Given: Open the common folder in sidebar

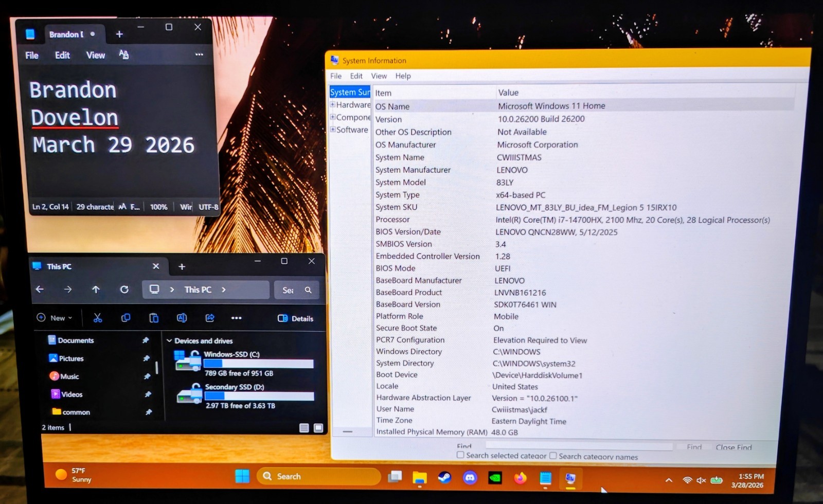Looking at the screenshot, I should pyautogui.click(x=71, y=412).
